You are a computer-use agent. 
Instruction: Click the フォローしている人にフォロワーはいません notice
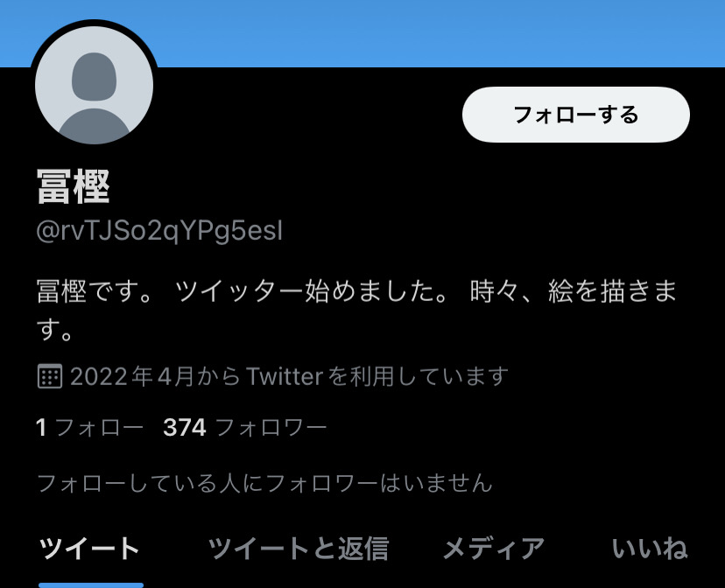click(264, 483)
